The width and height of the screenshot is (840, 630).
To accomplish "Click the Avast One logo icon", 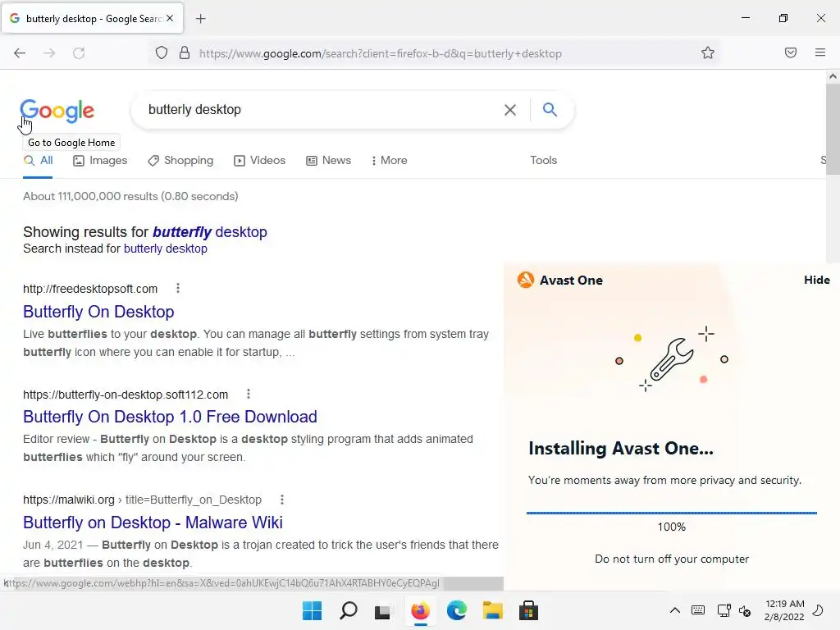I will pos(526,280).
